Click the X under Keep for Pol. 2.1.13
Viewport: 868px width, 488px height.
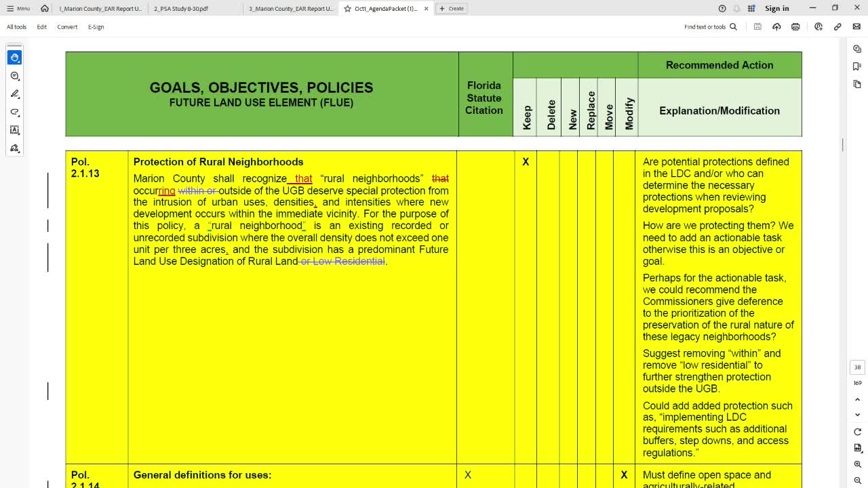(x=526, y=162)
